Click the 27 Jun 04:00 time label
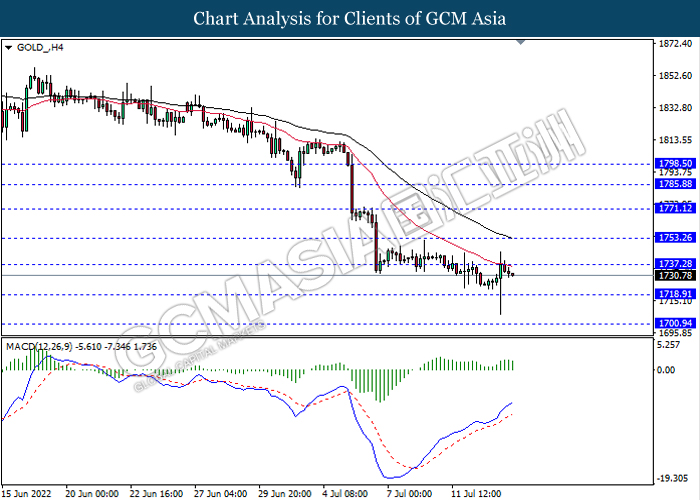Viewport: 700px width, 500px height. click(x=221, y=493)
